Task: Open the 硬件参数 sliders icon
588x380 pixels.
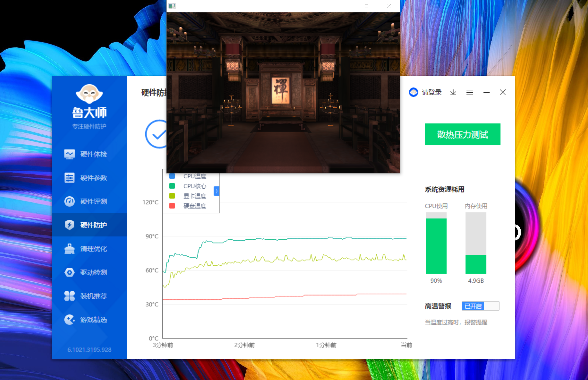Action: coord(70,178)
